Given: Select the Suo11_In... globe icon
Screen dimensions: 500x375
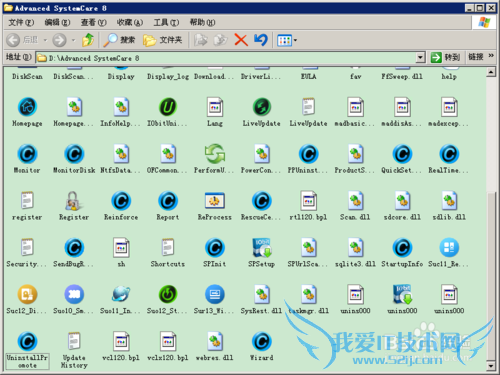Looking at the screenshot, I should click(121, 295).
